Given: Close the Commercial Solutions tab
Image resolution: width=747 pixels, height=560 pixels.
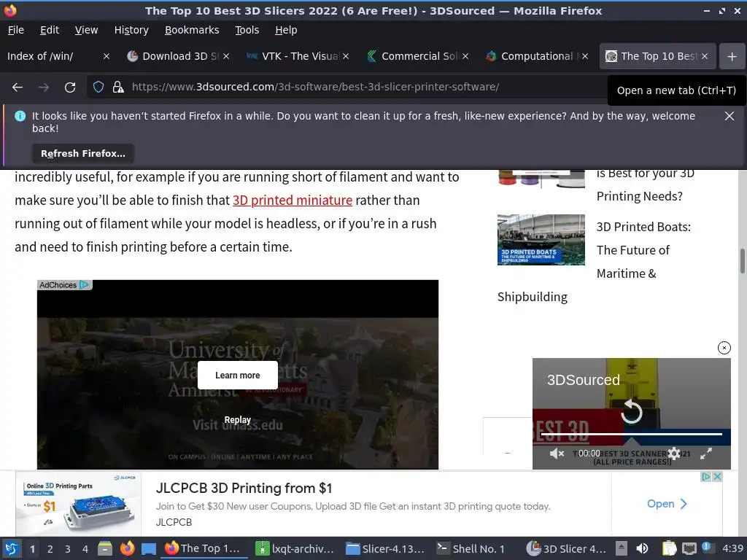Looking at the screenshot, I should coord(465,56).
